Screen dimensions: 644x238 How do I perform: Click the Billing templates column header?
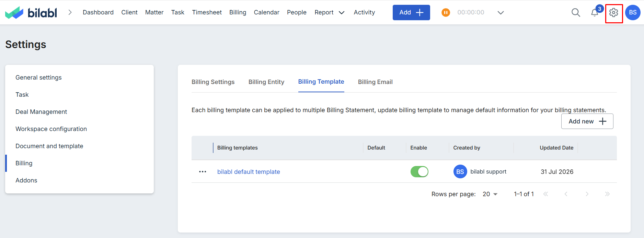click(238, 148)
